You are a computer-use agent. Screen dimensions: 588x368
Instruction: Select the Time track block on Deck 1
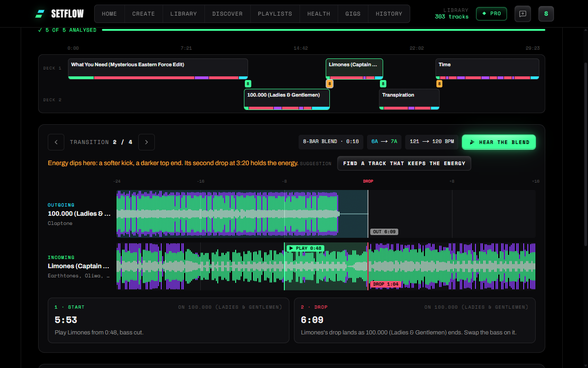point(487,69)
